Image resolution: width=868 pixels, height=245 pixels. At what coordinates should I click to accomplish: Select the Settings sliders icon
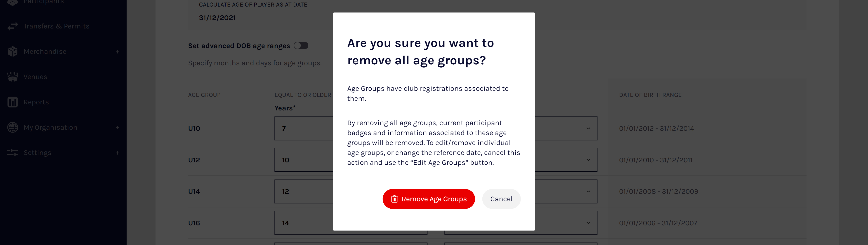(x=12, y=152)
